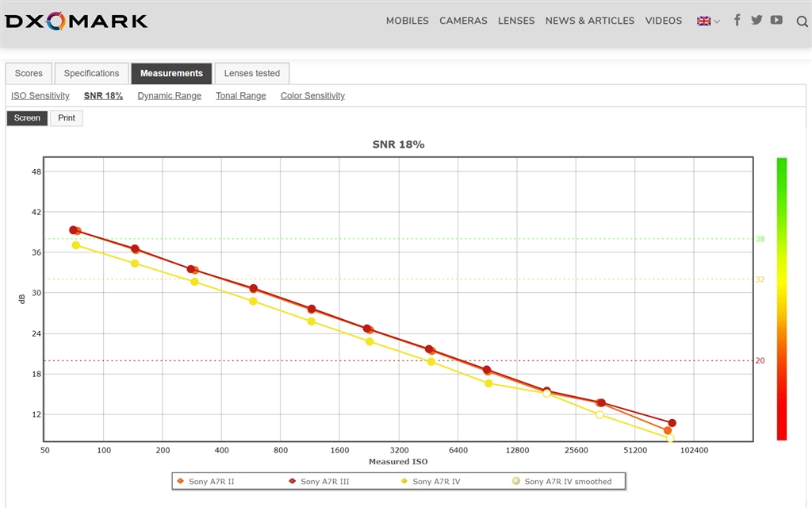Open NEWS & ARTICLES menu
Screen dimensions: 812x508
pyautogui.click(x=589, y=21)
